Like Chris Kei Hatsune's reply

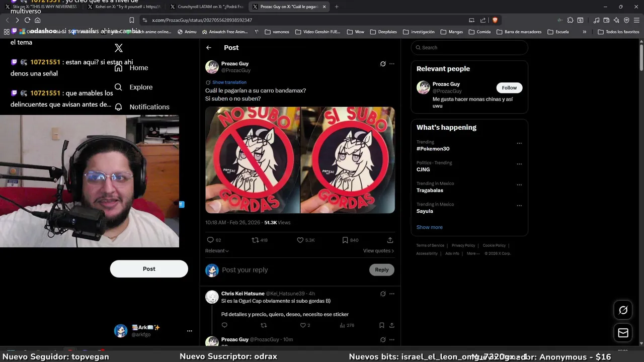[x=303, y=325]
